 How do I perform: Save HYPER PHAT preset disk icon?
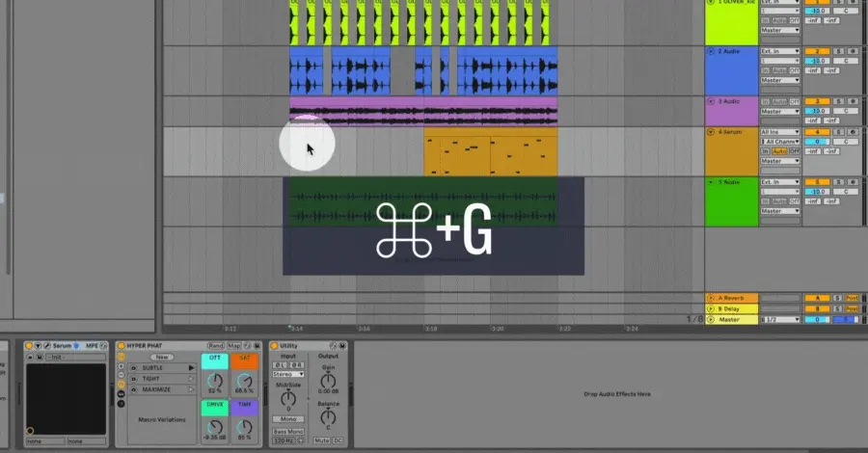click(257, 346)
